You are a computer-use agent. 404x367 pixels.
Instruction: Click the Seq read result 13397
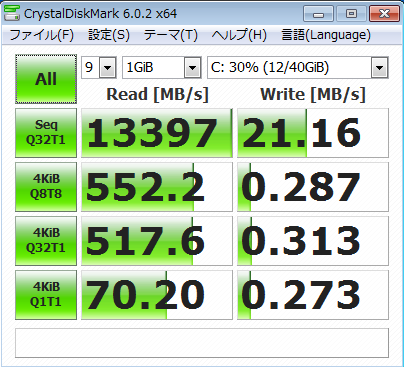(157, 133)
